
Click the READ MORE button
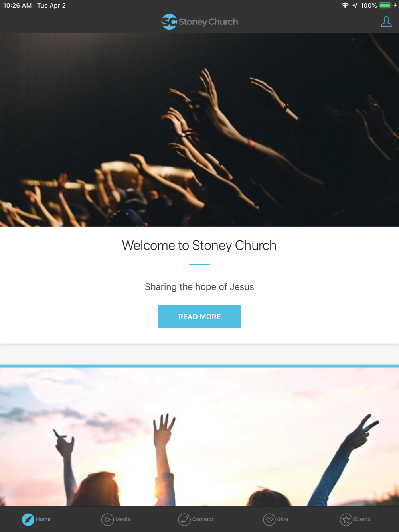199,317
